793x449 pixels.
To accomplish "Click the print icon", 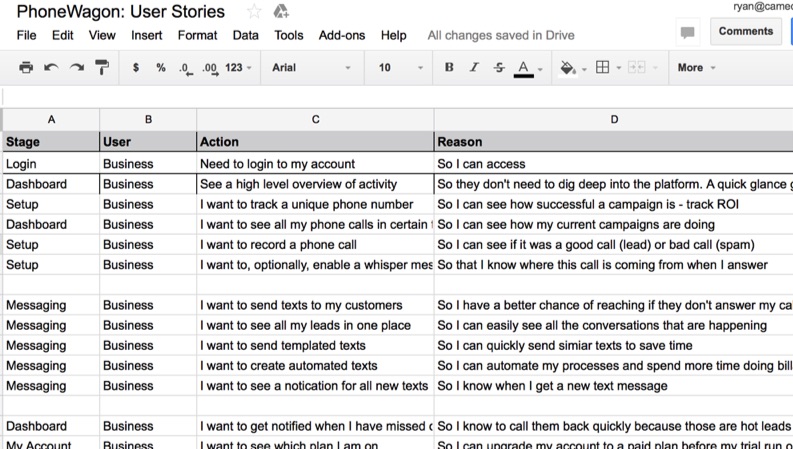I will [26, 68].
